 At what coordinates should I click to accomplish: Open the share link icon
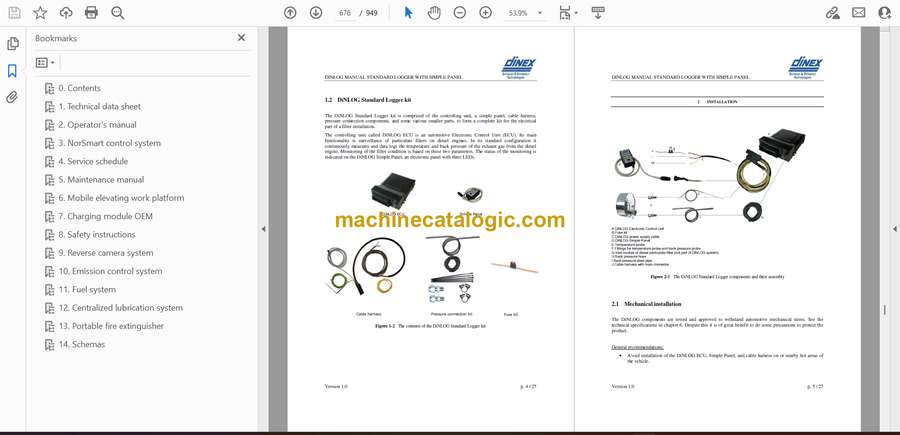click(833, 13)
